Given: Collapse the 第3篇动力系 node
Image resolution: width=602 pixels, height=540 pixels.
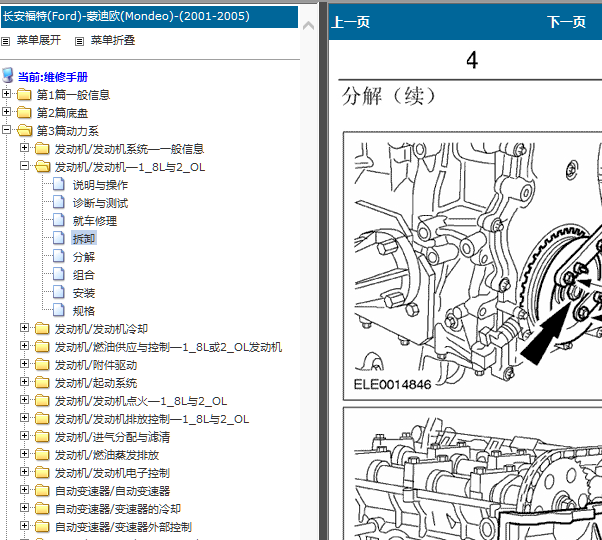Looking at the screenshot, I should (6, 129).
